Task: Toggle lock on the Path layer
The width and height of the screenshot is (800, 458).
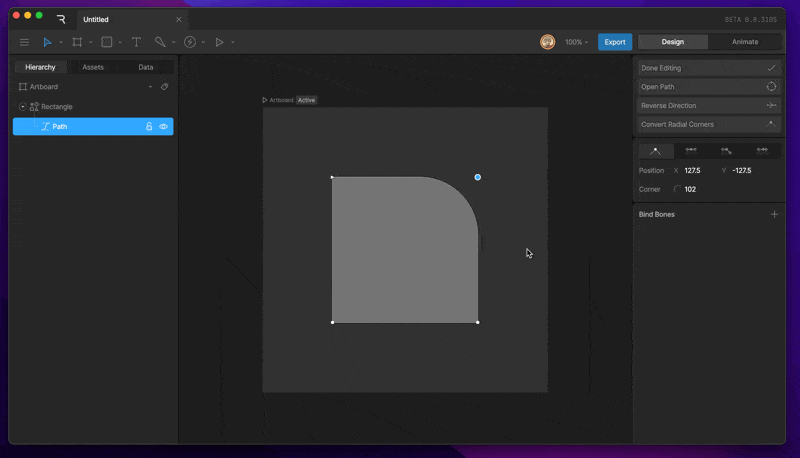Action: click(x=149, y=126)
